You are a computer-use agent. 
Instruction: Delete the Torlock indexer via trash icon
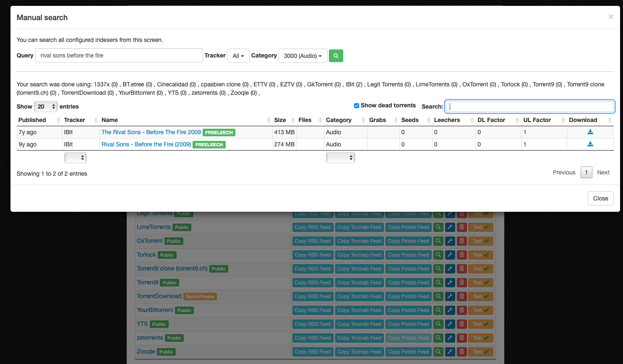pyautogui.click(x=461, y=255)
